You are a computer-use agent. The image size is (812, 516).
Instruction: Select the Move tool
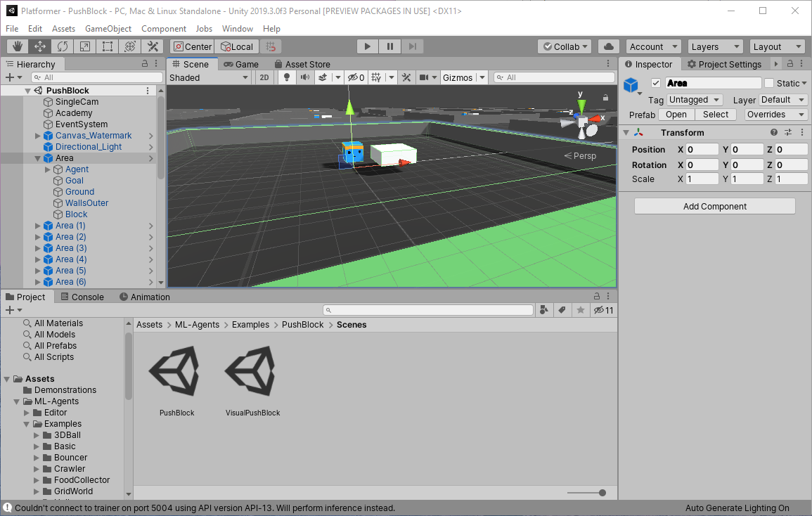pos(40,46)
